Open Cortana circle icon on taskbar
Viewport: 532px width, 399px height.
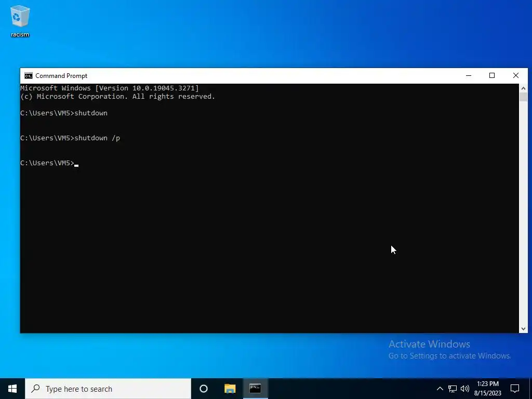(204, 389)
